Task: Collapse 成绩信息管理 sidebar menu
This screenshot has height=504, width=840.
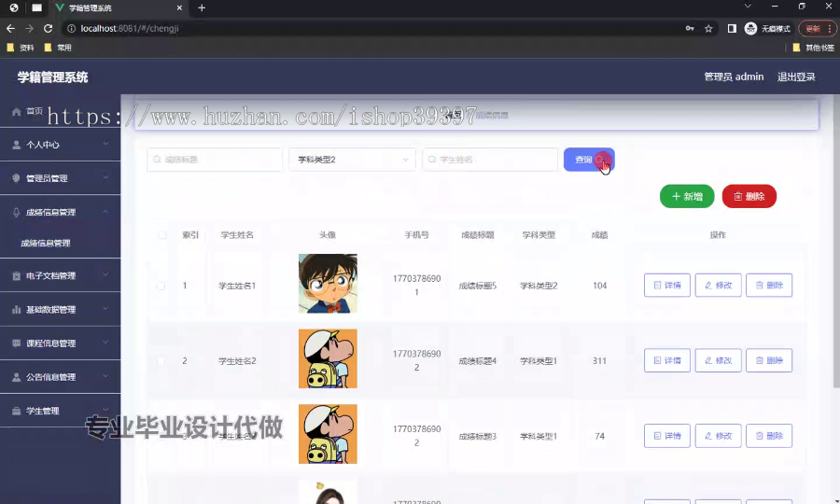Action: coord(60,212)
